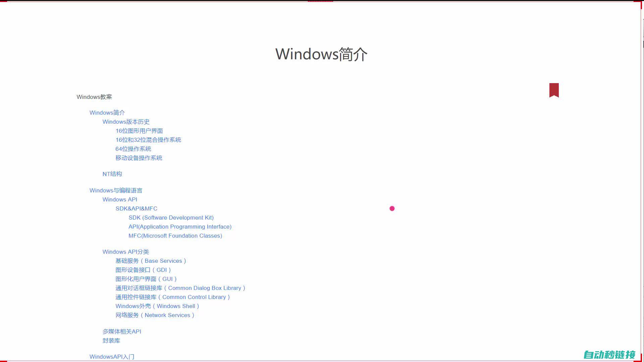Open 多媒体相关API link
This screenshot has height=362, width=644.
point(122,331)
